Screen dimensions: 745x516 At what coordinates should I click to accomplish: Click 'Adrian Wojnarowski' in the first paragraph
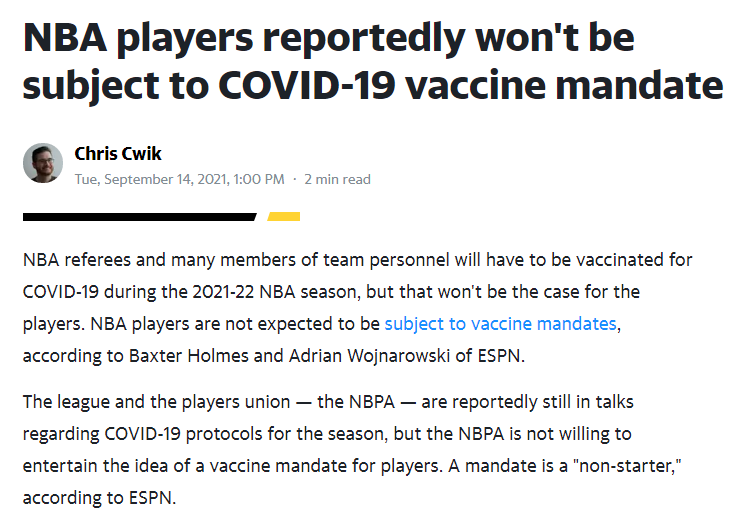[369, 355]
